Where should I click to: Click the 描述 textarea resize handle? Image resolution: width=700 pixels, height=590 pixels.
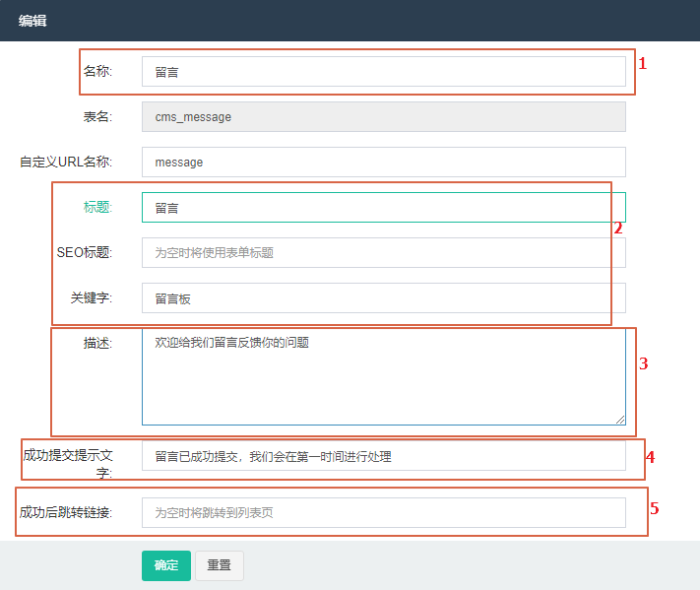(x=620, y=420)
